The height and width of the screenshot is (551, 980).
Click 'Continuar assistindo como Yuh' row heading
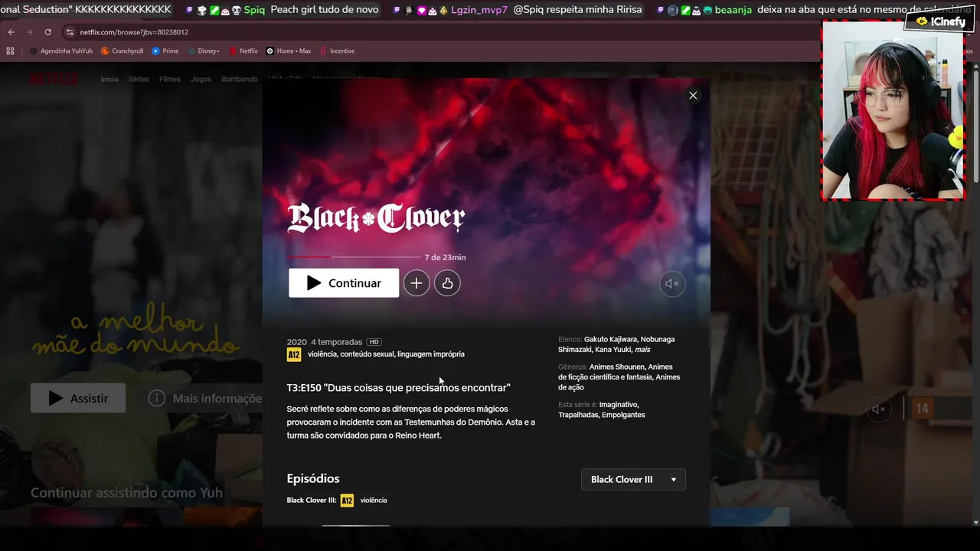[x=126, y=493]
